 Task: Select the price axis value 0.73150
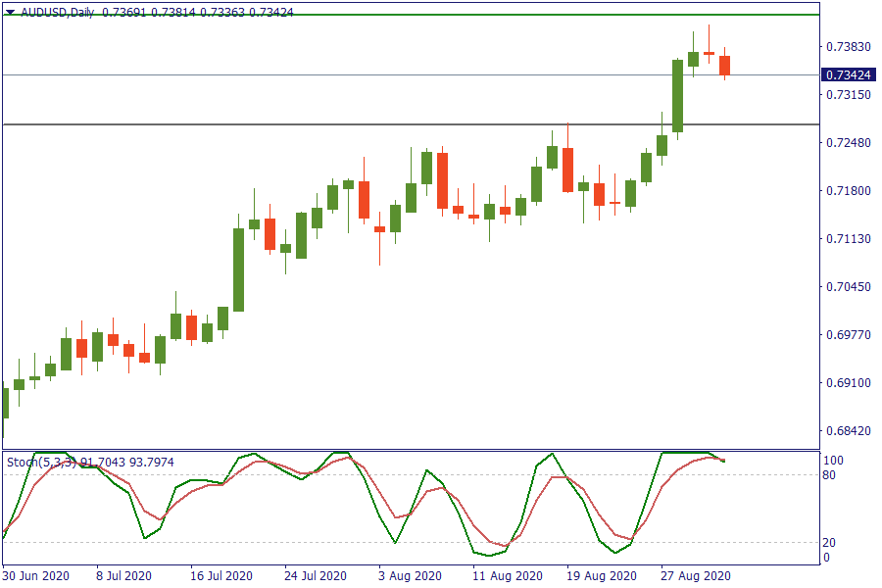(x=849, y=94)
